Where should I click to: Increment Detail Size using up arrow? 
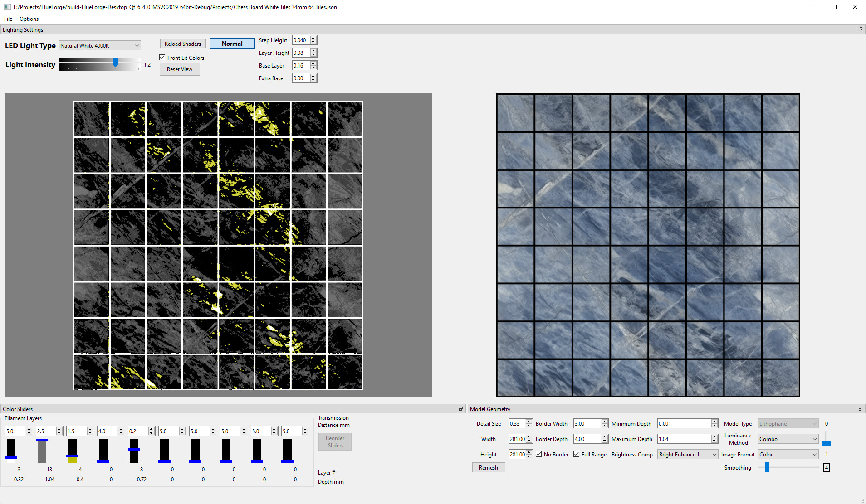click(529, 422)
